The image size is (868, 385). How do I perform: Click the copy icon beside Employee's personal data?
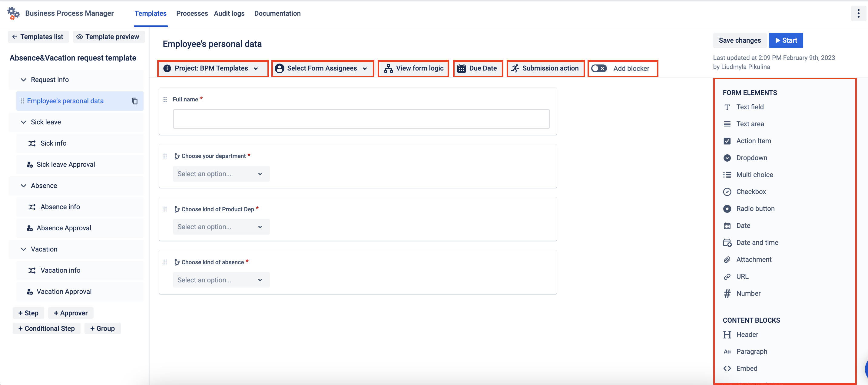(x=134, y=101)
